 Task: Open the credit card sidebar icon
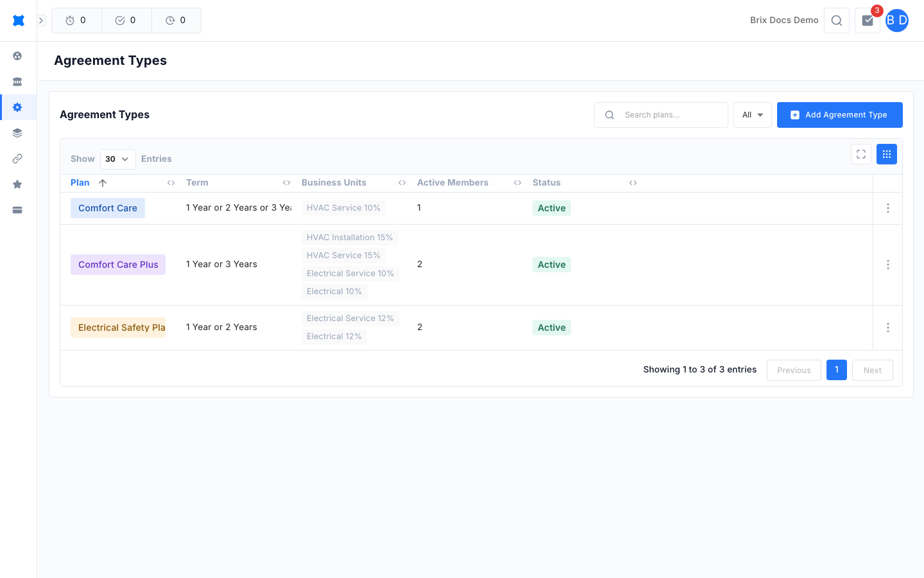click(x=17, y=210)
